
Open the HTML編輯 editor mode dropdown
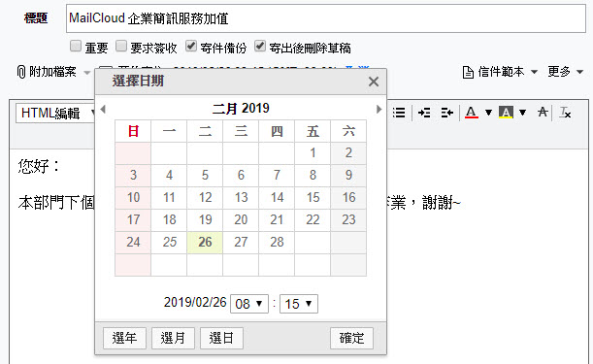[55, 114]
